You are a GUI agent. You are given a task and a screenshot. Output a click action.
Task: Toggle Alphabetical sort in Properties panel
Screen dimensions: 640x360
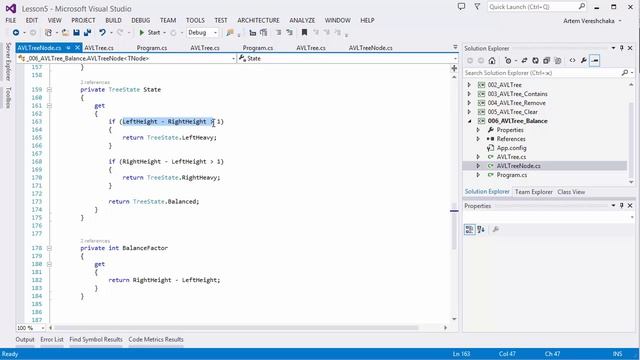(x=481, y=229)
